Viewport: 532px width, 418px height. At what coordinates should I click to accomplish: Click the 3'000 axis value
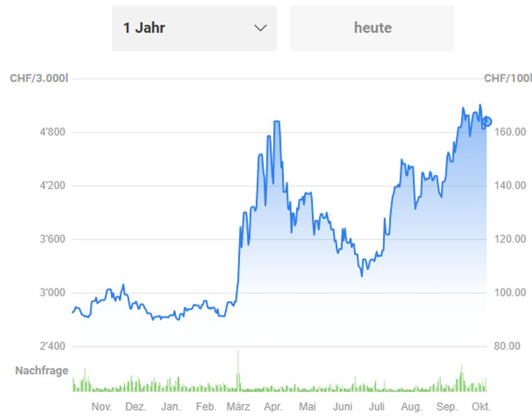click(x=53, y=293)
